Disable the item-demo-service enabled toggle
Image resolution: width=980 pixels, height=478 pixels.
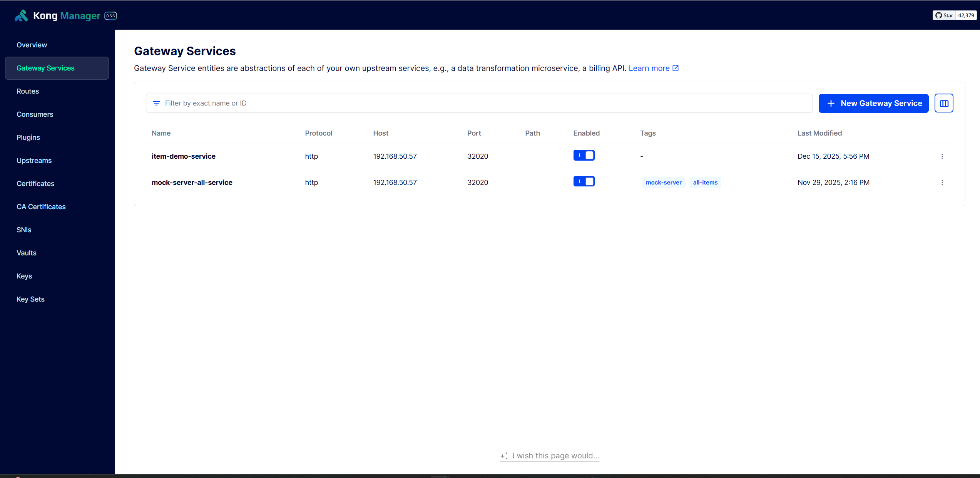(584, 155)
